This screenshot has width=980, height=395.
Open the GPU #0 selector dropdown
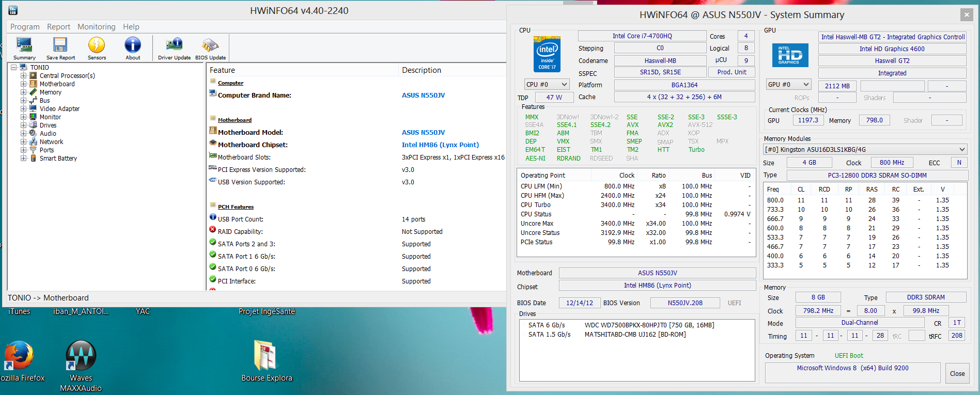[788, 84]
